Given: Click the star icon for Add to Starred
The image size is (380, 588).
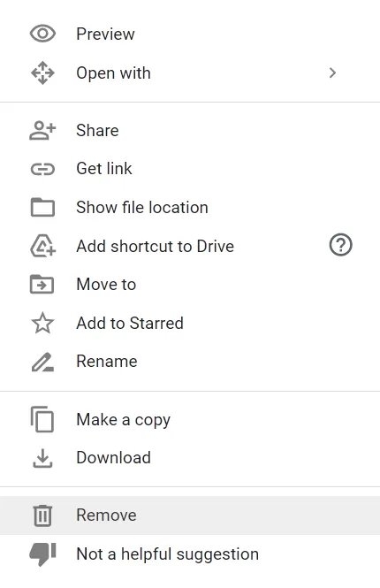Looking at the screenshot, I should (x=42, y=323).
